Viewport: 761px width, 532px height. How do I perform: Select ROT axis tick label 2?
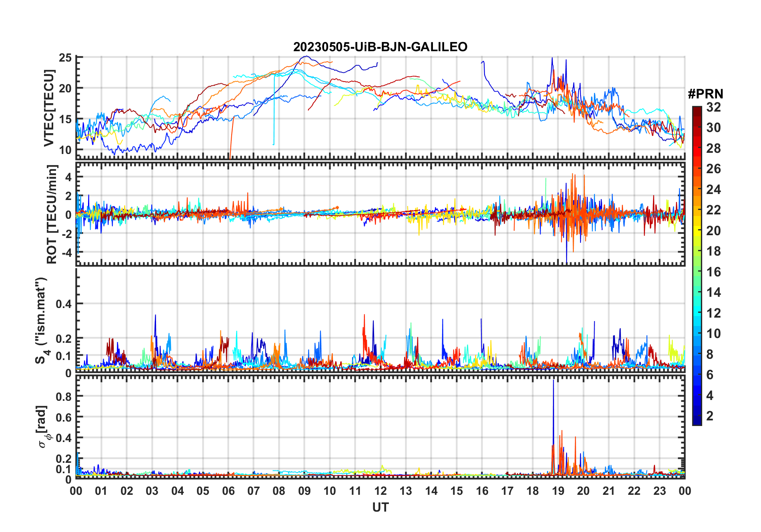coord(68,196)
